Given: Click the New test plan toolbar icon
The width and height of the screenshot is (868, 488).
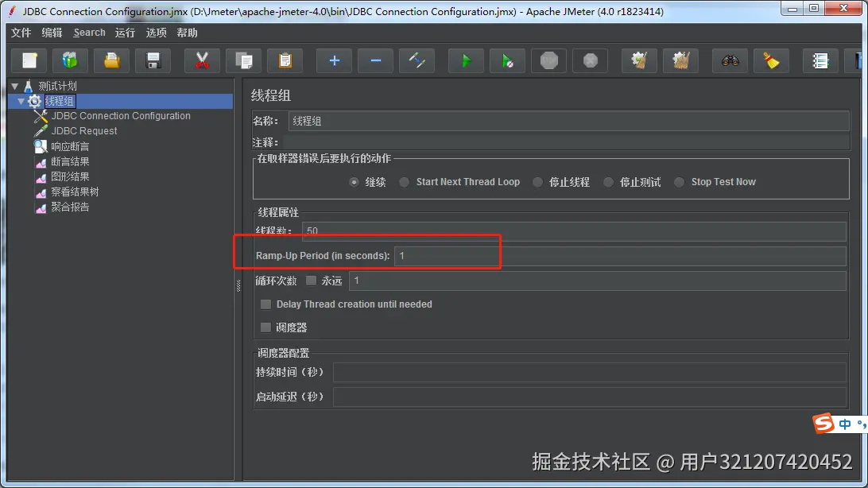Looking at the screenshot, I should click(29, 60).
